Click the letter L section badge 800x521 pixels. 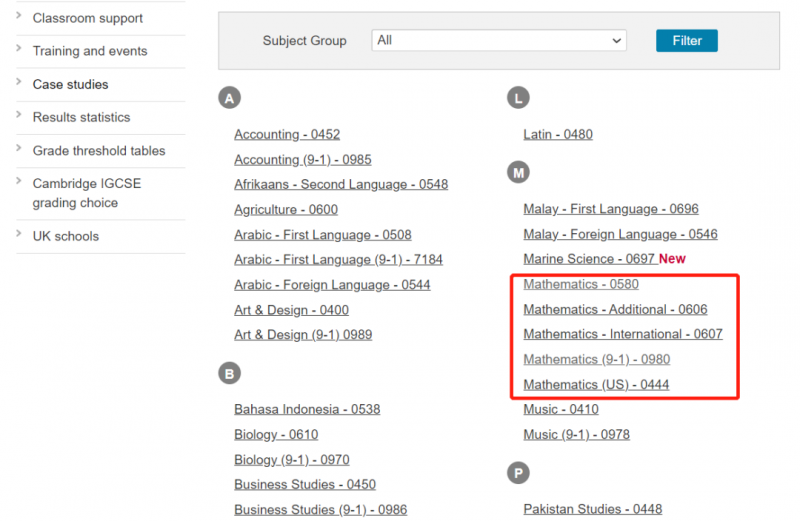[x=518, y=98]
